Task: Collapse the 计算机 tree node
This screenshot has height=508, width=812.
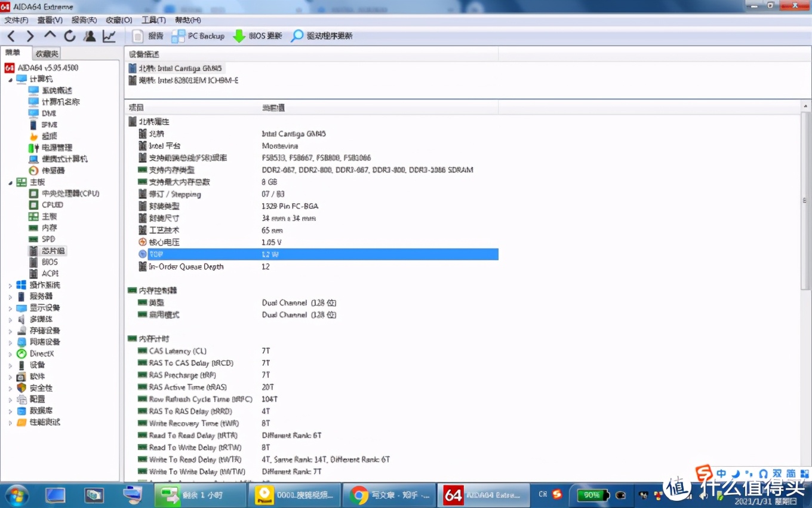Action: (x=10, y=79)
